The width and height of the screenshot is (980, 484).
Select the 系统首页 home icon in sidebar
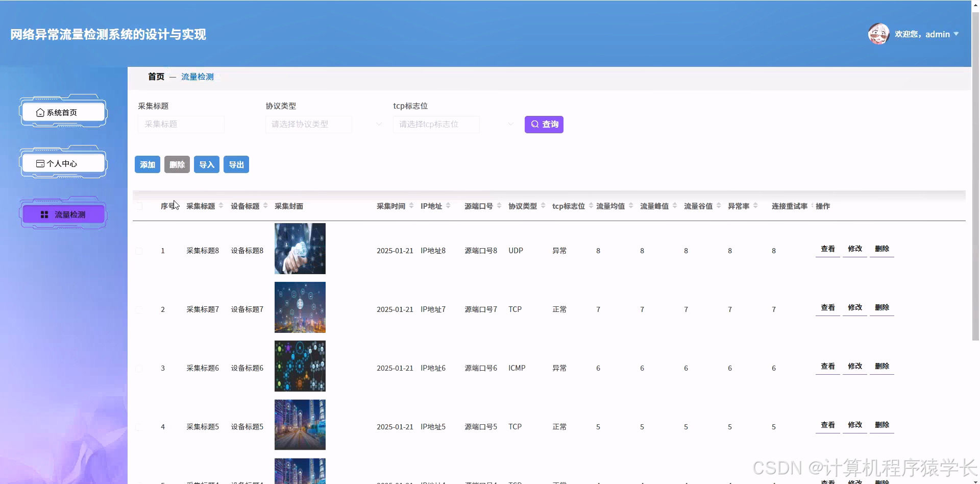click(x=40, y=112)
